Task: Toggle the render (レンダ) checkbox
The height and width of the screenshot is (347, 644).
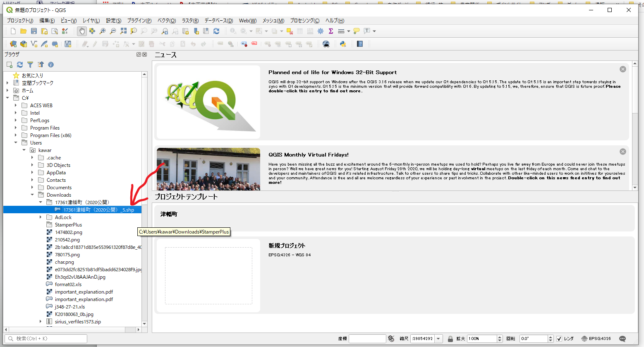Action: point(559,339)
